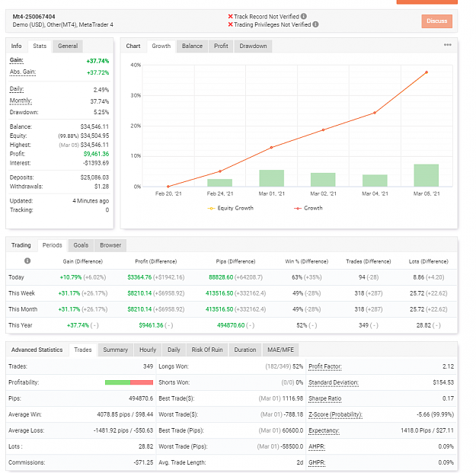Click the Profitability green-red bar

[x=129, y=382]
